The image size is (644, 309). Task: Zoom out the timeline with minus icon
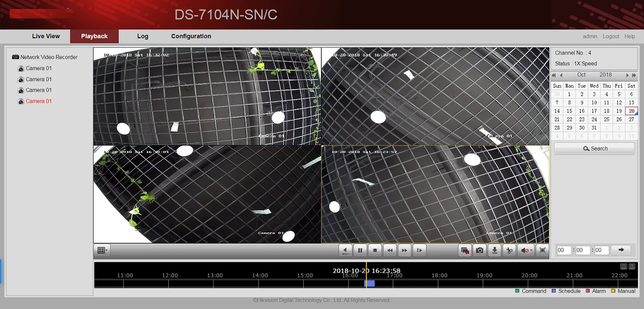tap(624, 267)
